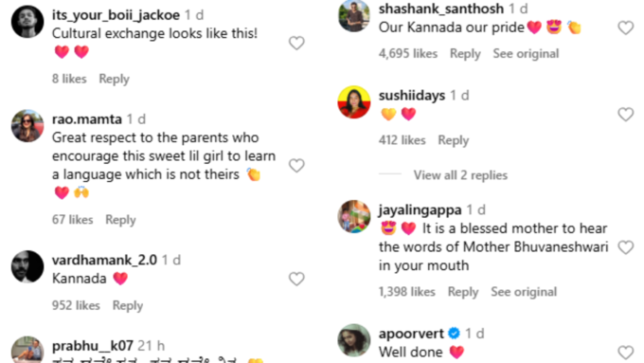Open rao.mamta's profile picture
Image resolution: width=644 pixels, height=363 pixels.
pyautogui.click(x=27, y=126)
